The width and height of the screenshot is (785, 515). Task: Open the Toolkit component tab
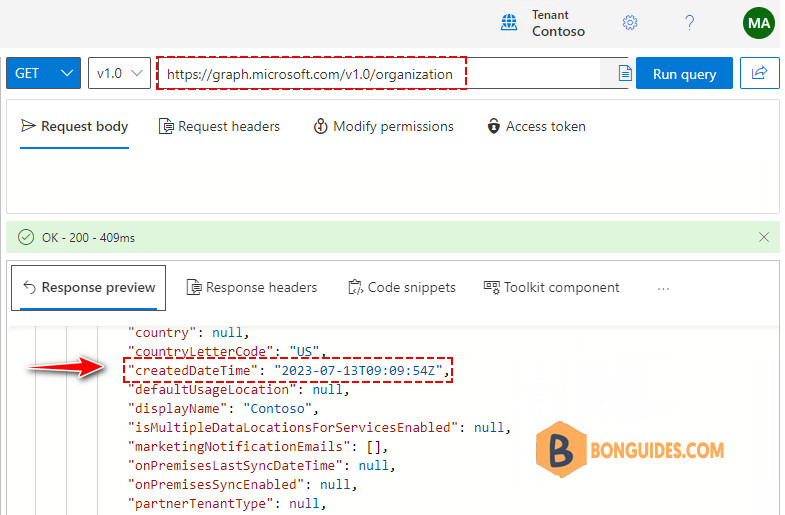pos(552,288)
